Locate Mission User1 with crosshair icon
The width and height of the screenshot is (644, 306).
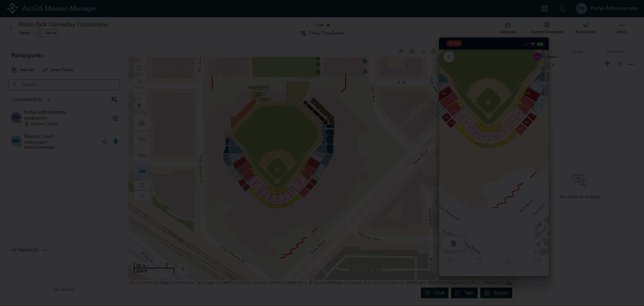click(x=105, y=142)
